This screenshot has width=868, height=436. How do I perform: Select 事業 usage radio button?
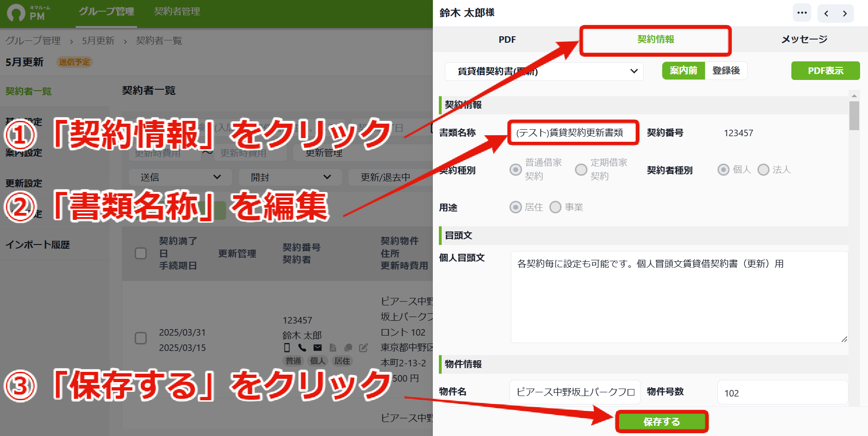[555, 207]
